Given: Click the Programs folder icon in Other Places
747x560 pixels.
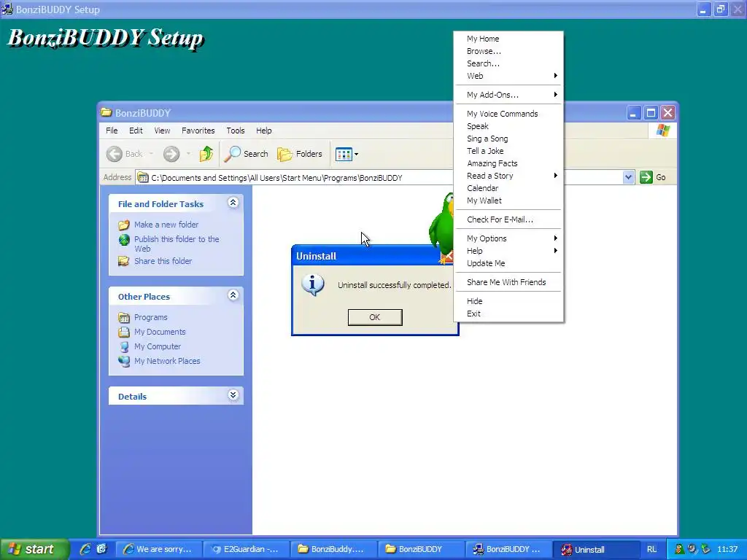Looking at the screenshot, I should point(124,317).
